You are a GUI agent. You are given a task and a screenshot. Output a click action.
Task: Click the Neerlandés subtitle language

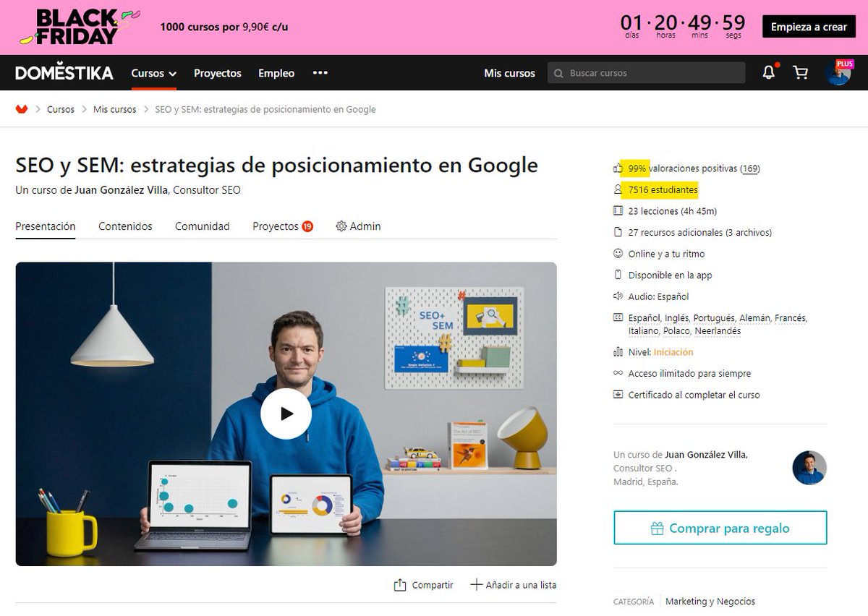click(x=718, y=330)
